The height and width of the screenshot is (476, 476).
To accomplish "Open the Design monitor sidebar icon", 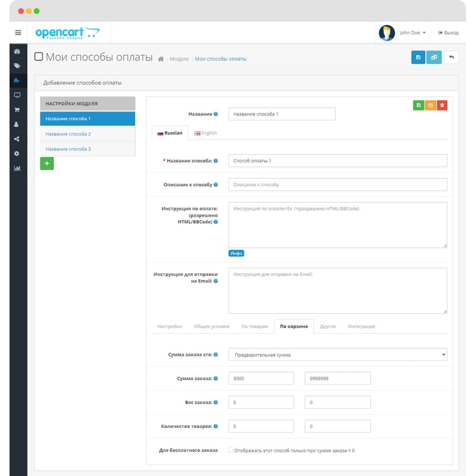I will click(17, 95).
